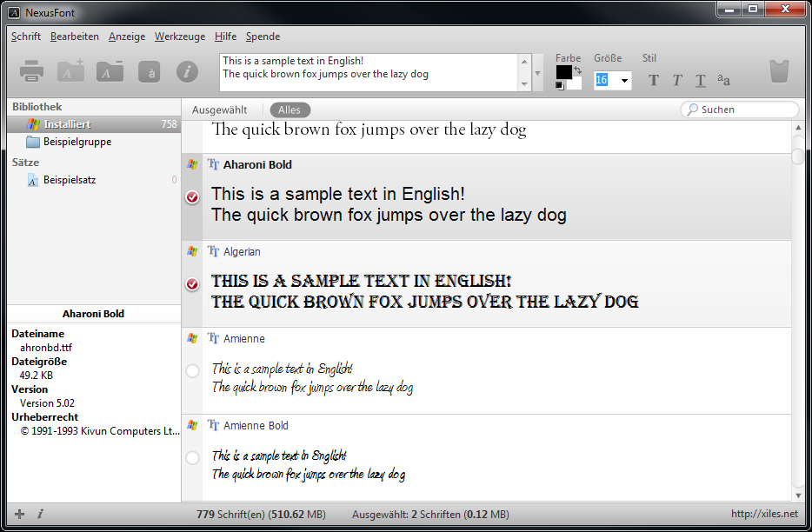Click the TrueType icon next to Algerian

(x=213, y=252)
